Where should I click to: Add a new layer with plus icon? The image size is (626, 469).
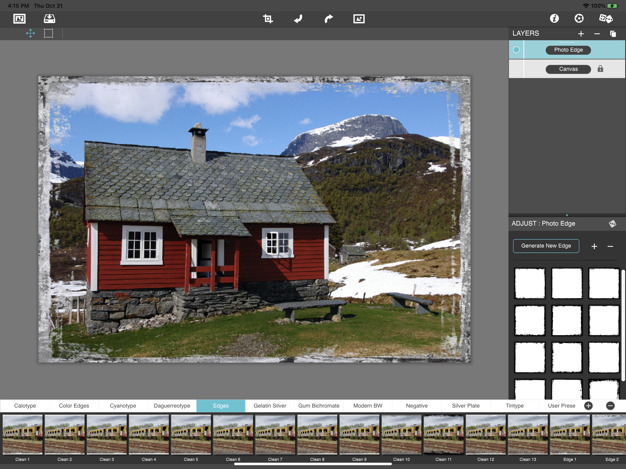coord(581,34)
